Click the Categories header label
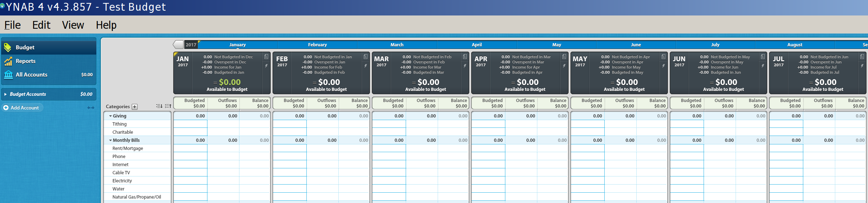 [118, 107]
